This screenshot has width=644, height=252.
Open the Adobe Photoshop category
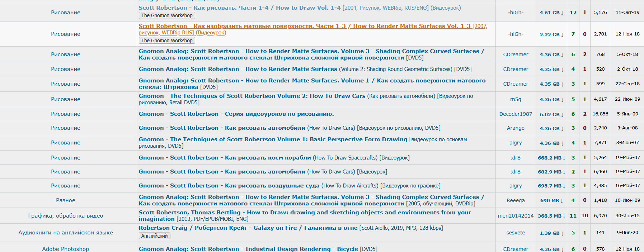66,249
